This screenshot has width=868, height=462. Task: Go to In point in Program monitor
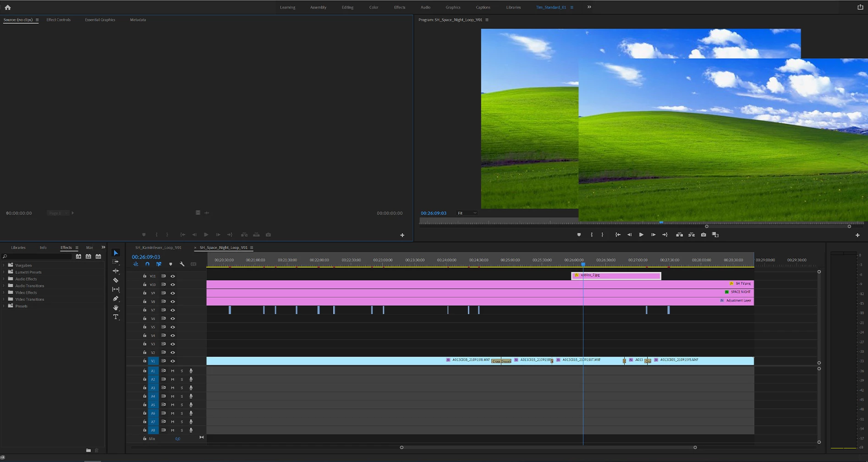(618, 235)
